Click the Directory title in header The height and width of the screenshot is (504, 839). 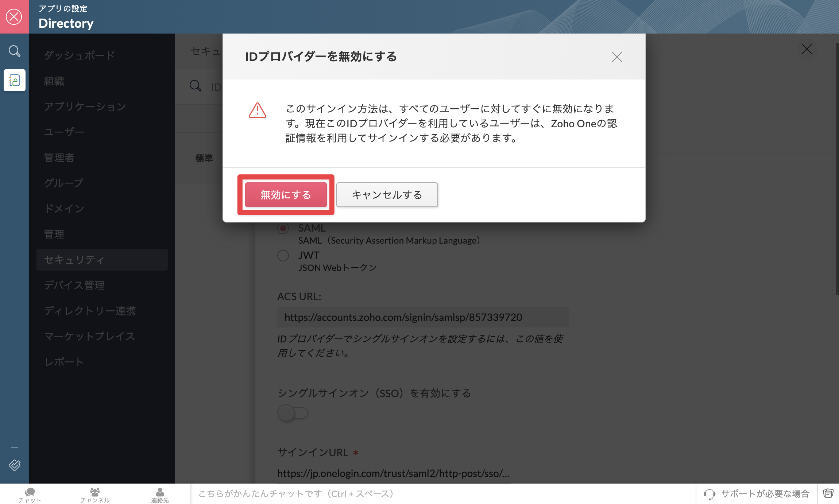point(66,23)
